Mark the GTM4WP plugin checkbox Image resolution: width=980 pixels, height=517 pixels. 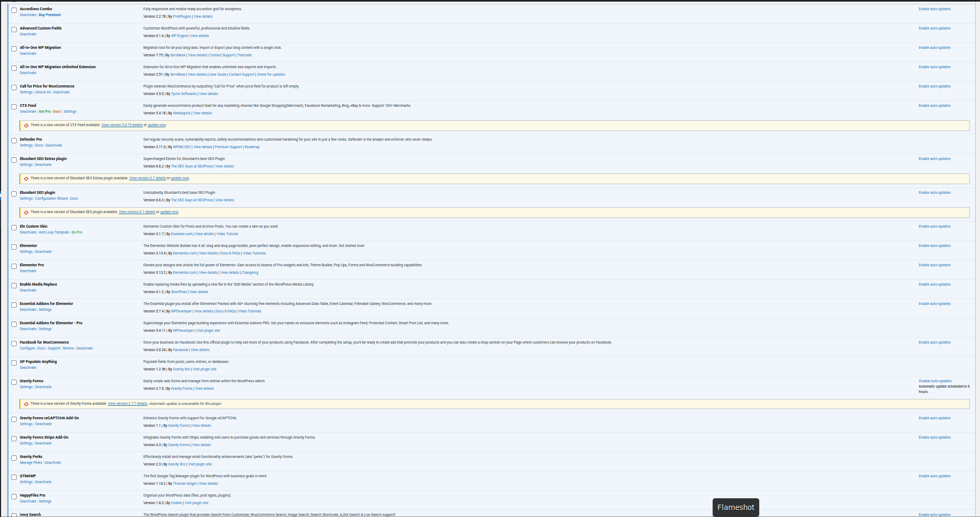(x=14, y=477)
